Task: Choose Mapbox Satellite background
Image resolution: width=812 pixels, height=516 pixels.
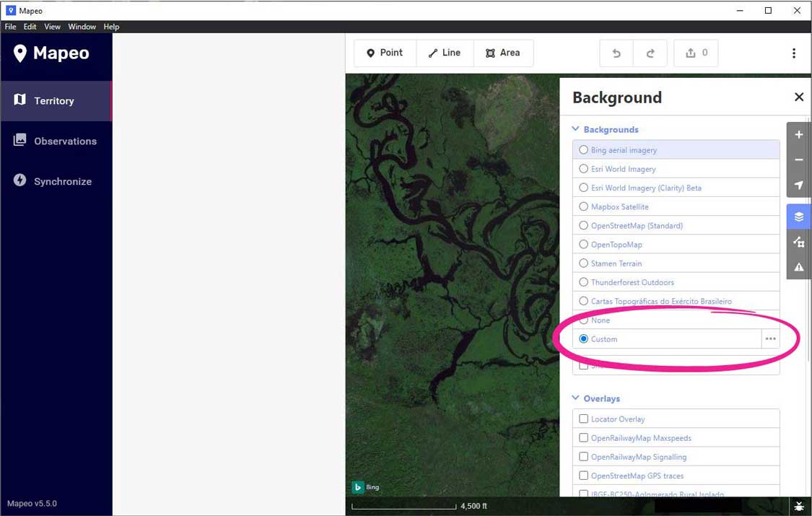Action: [676, 206]
